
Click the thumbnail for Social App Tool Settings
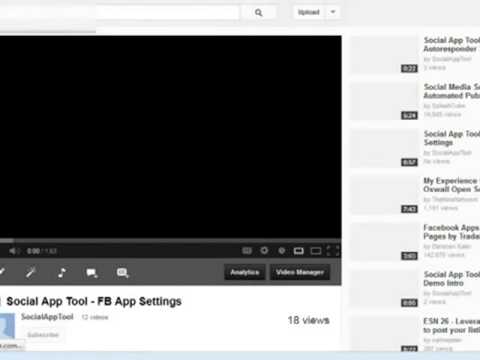[384, 148]
